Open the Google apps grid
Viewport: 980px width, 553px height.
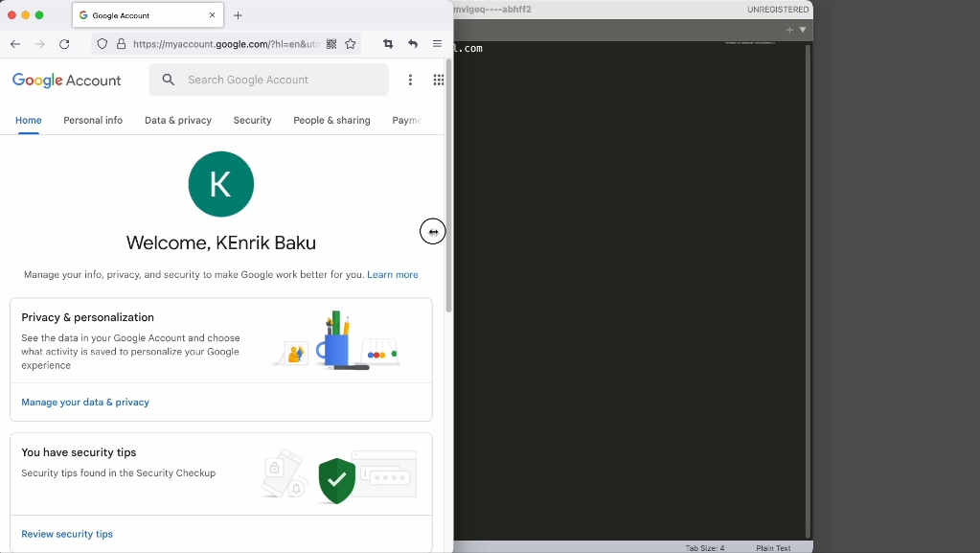[439, 81]
